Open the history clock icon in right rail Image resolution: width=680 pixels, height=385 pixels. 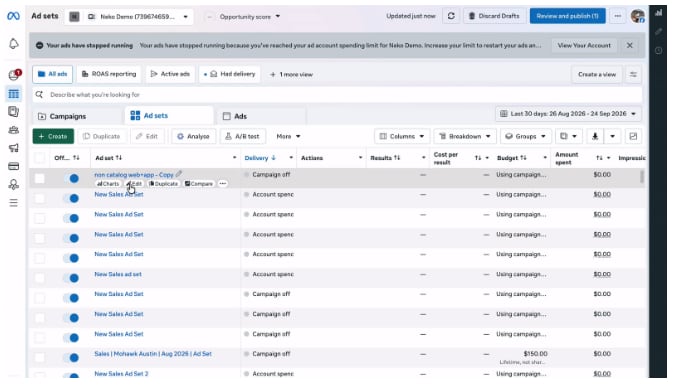658,50
